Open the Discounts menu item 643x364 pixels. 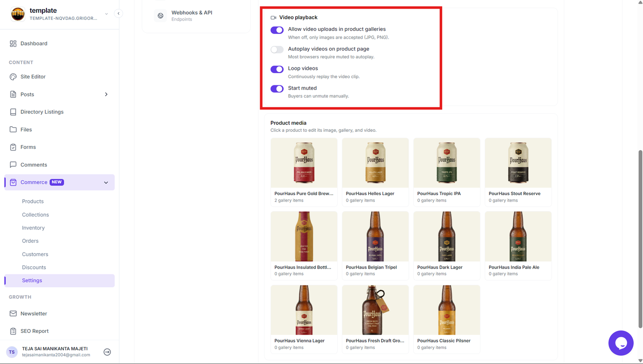pyautogui.click(x=34, y=268)
